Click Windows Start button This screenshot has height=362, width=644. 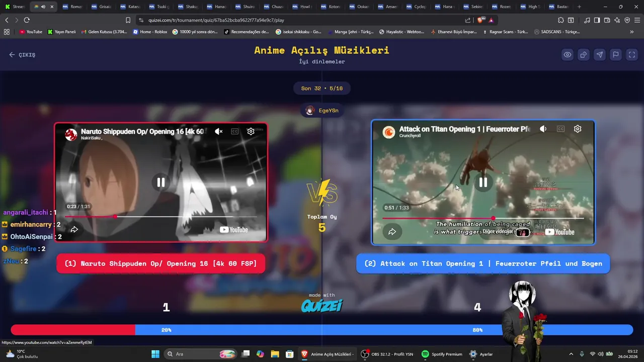click(x=155, y=354)
